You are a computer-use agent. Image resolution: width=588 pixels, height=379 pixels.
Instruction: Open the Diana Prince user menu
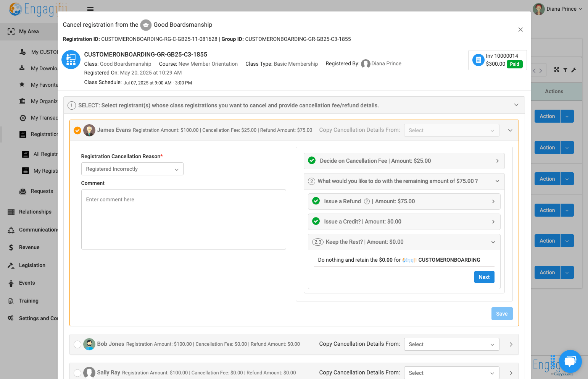(x=557, y=9)
